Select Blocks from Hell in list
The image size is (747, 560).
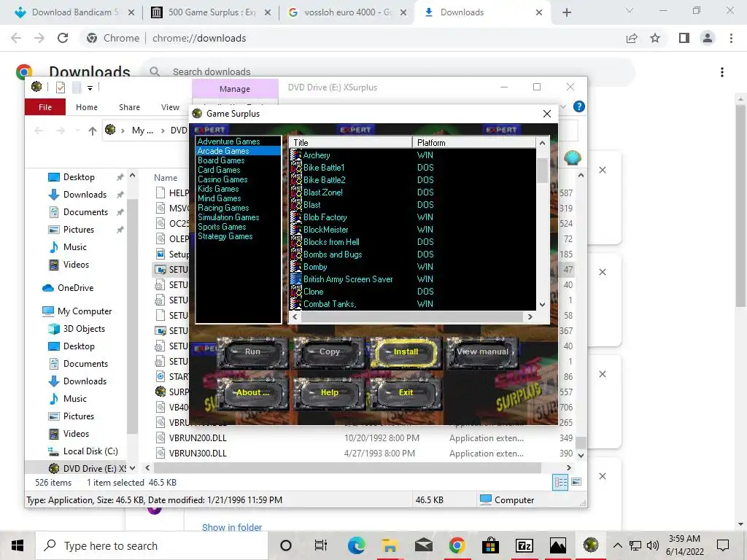[x=331, y=242]
